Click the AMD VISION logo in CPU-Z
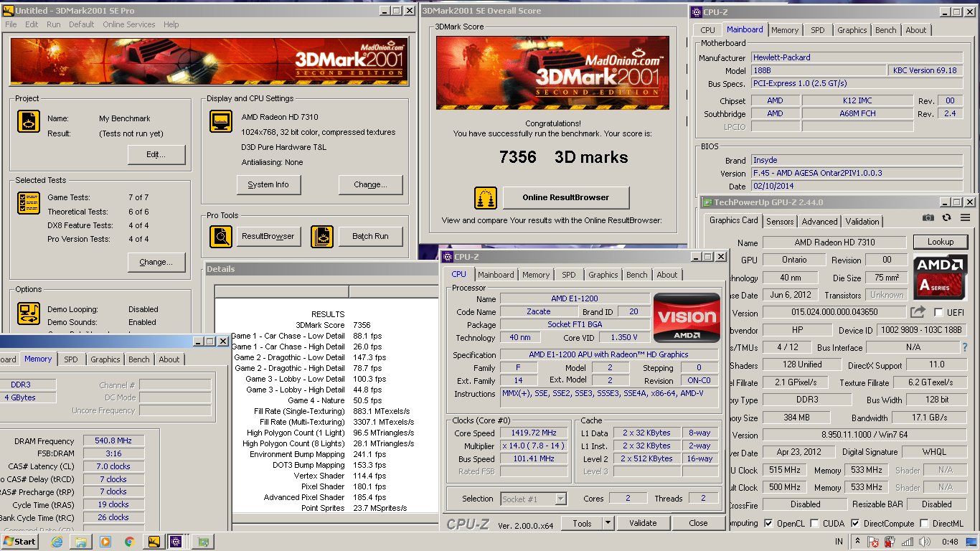 pos(687,316)
